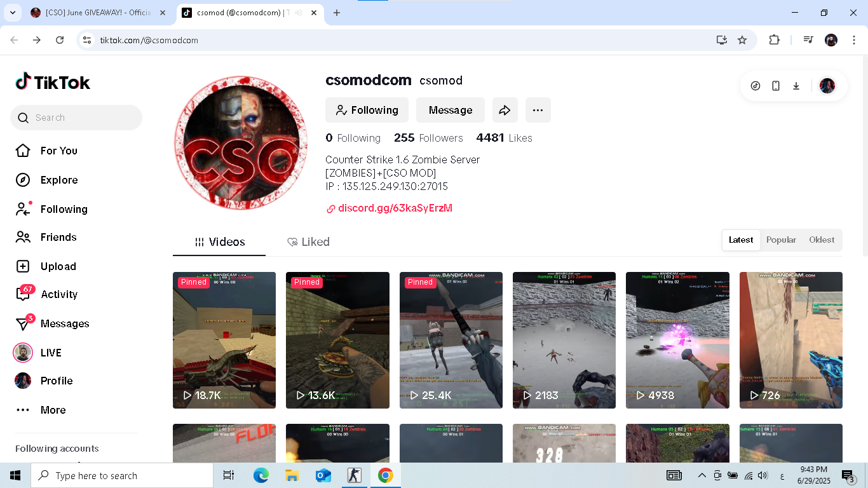Open Messages in the sidebar
This screenshot has height=488, width=868.
[64, 323]
